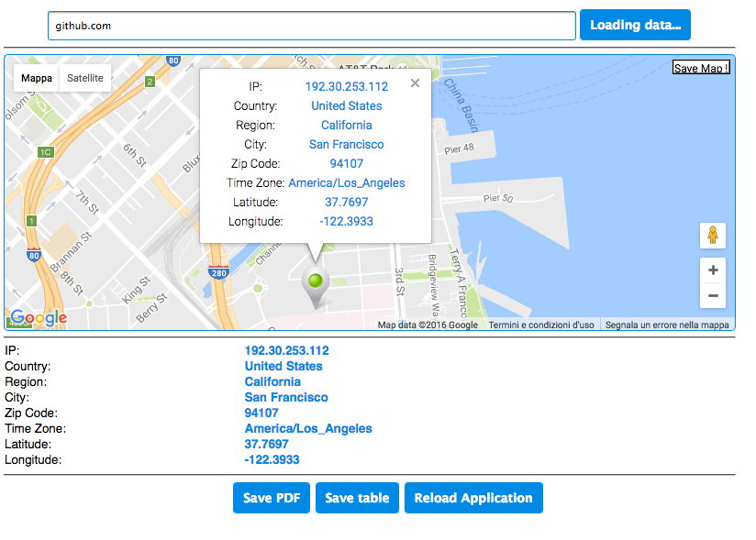Screen dimensions: 756x540
Task: Open Termini e condizioni d'uso link
Action: [541, 325]
